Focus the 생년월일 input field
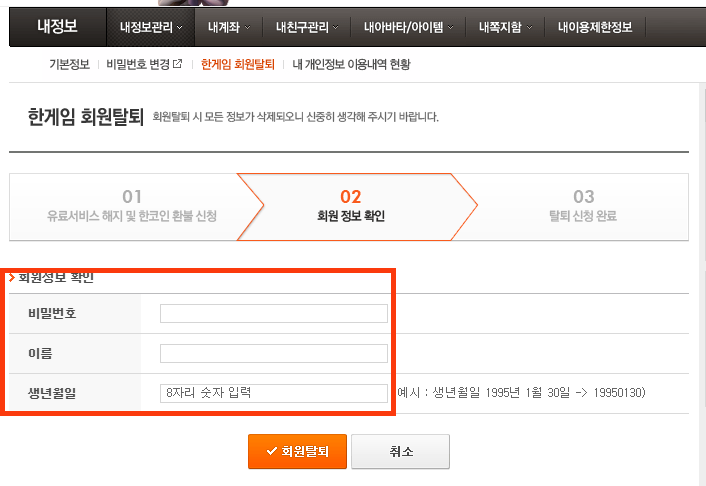This screenshot has height=486, width=706. (x=274, y=393)
